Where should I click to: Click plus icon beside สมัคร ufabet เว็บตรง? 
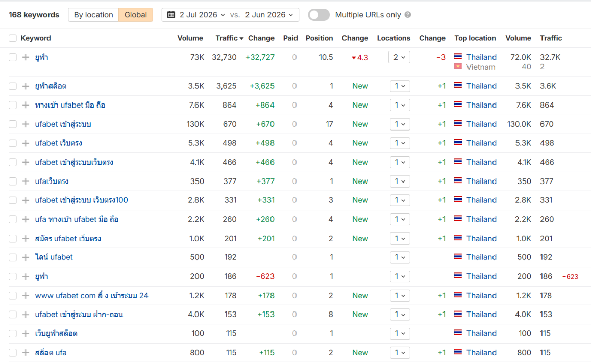tap(26, 238)
